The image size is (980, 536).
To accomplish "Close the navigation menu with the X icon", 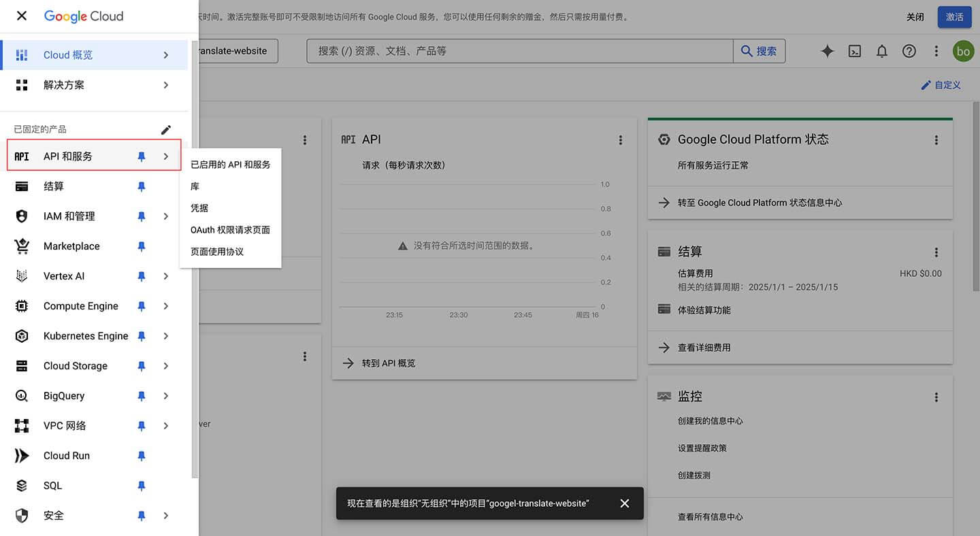I will click(22, 16).
